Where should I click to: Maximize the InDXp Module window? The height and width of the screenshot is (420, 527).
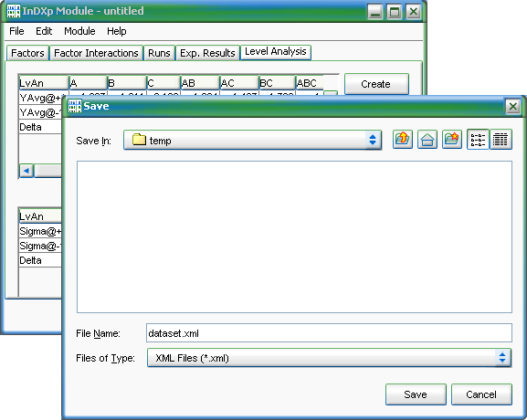394,12
